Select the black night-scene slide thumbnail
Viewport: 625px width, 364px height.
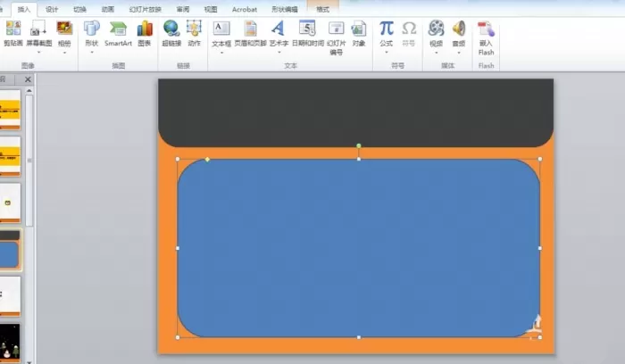coord(10,343)
